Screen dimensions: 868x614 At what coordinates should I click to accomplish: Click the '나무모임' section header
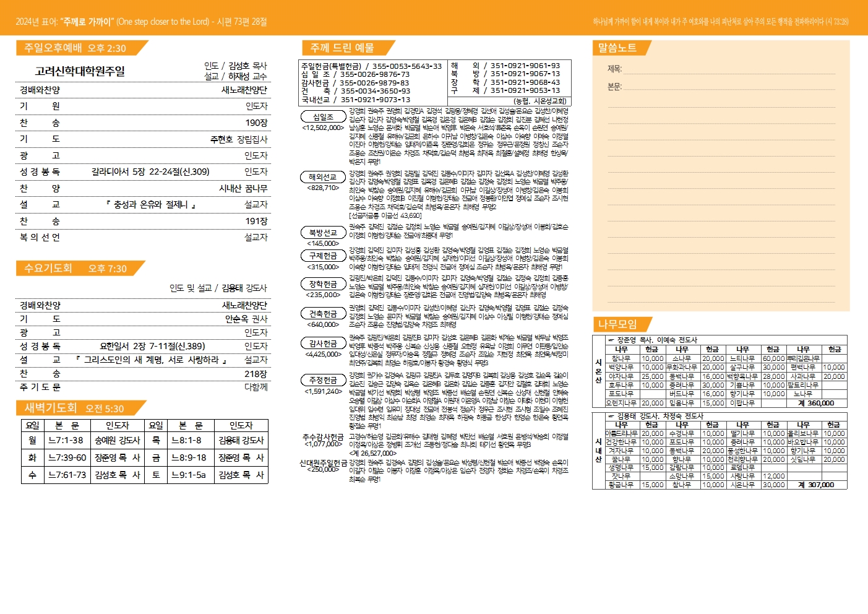point(623,324)
